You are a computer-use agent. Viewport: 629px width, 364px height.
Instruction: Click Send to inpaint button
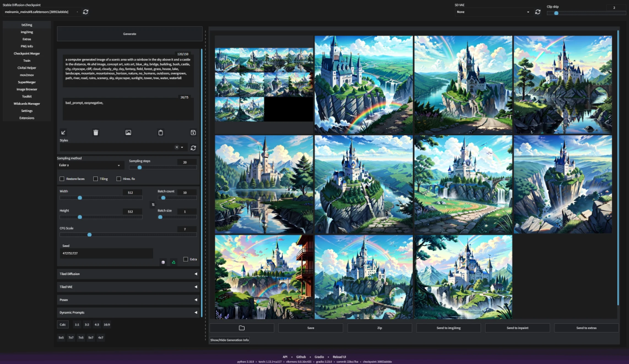tap(518, 328)
